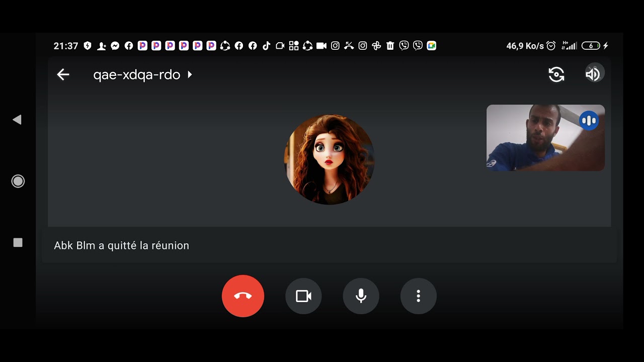Tap the Android recent apps square button
The width and height of the screenshot is (644, 362).
point(18,243)
